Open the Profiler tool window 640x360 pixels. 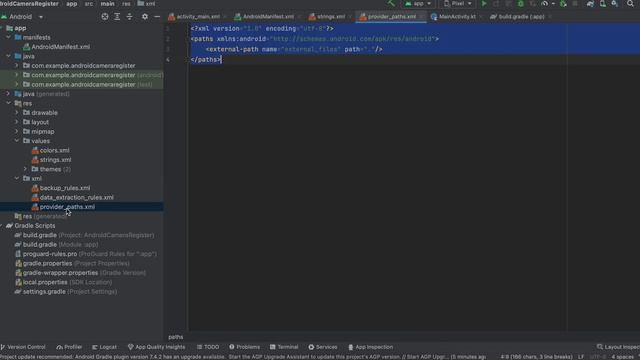coord(69,347)
